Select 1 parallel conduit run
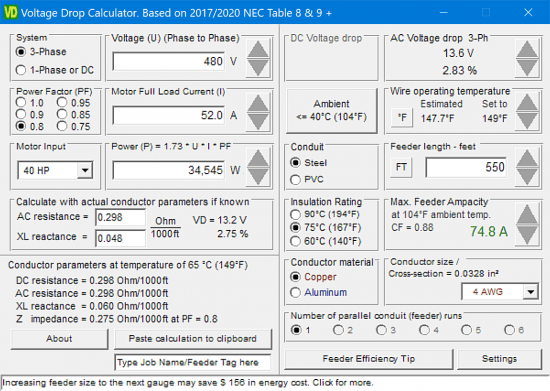 coord(301,330)
